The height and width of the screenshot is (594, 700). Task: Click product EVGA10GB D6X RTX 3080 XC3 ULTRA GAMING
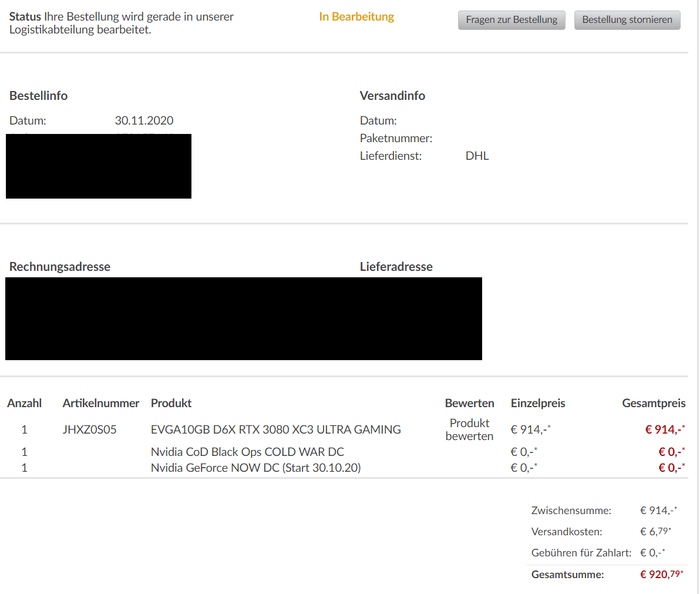click(x=276, y=429)
